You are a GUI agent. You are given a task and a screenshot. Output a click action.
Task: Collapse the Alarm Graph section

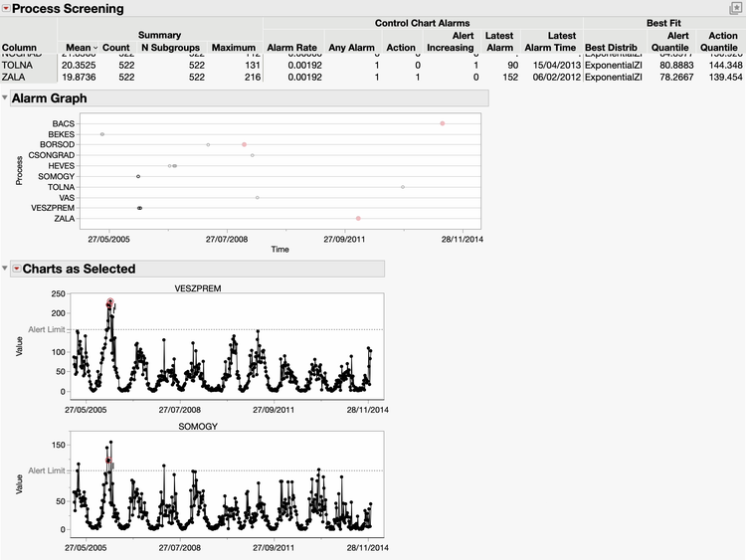pyautogui.click(x=5, y=98)
